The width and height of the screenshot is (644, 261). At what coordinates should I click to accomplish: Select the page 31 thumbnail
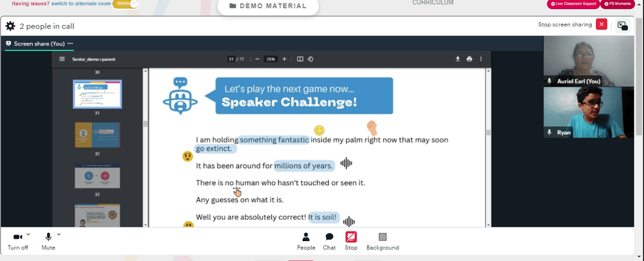tap(97, 94)
